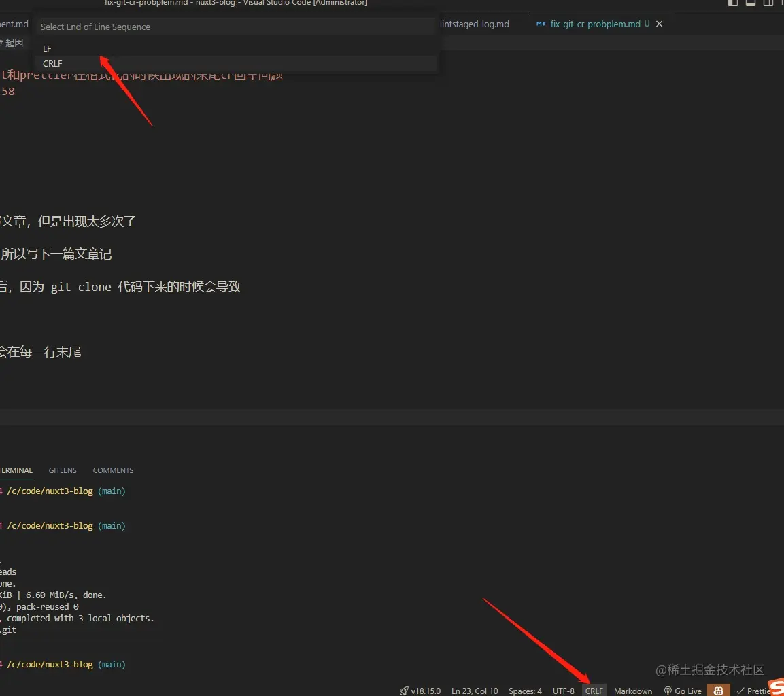Select encoding via UTF-8 status item
The width and height of the screenshot is (784, 696).
click(x=564, y=691)
